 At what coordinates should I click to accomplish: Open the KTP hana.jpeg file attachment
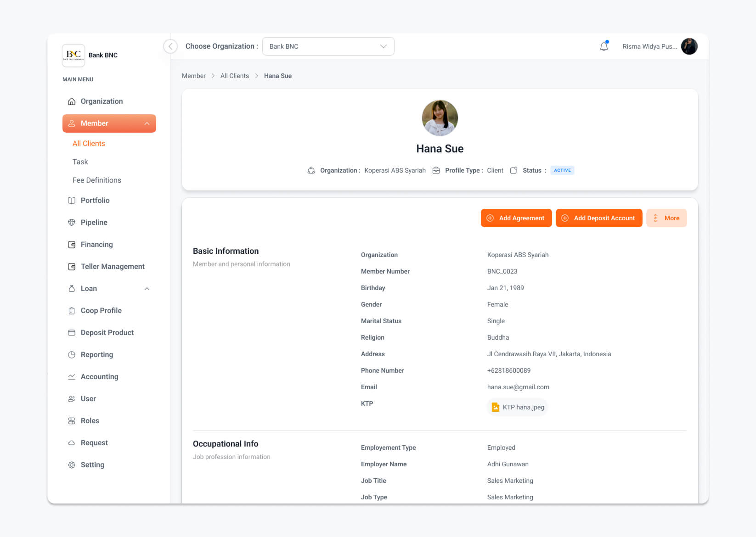coord(518,407)
